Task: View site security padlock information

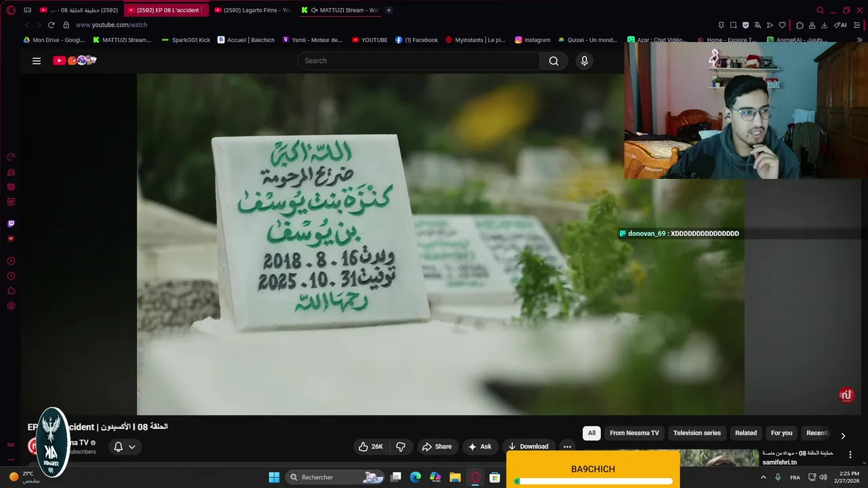Action: [66, 25]
